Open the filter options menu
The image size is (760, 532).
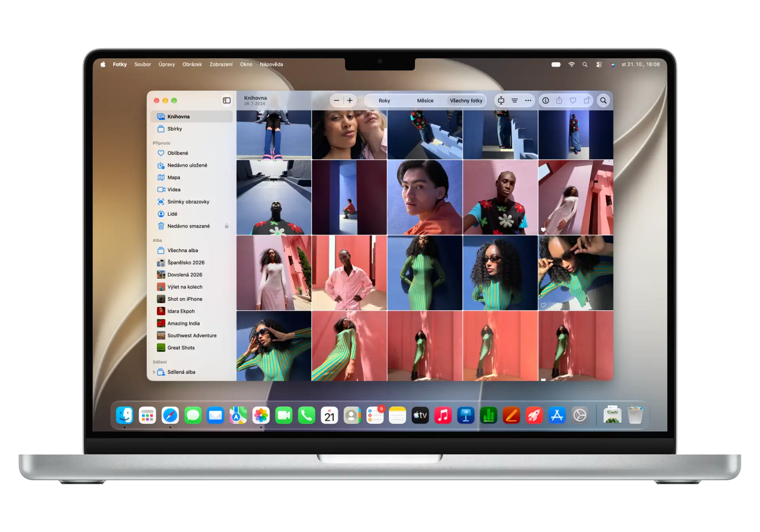pos(515,101)
